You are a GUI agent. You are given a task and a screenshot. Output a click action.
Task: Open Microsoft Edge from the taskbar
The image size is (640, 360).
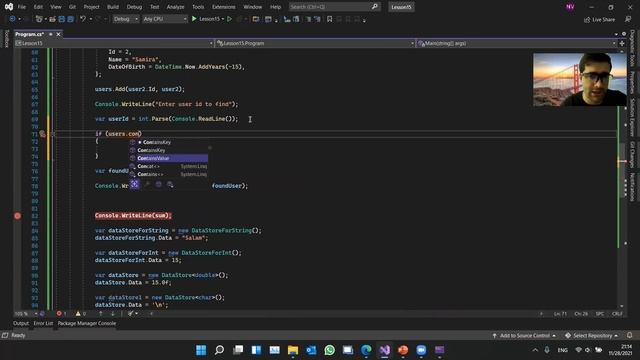[366, 350]
